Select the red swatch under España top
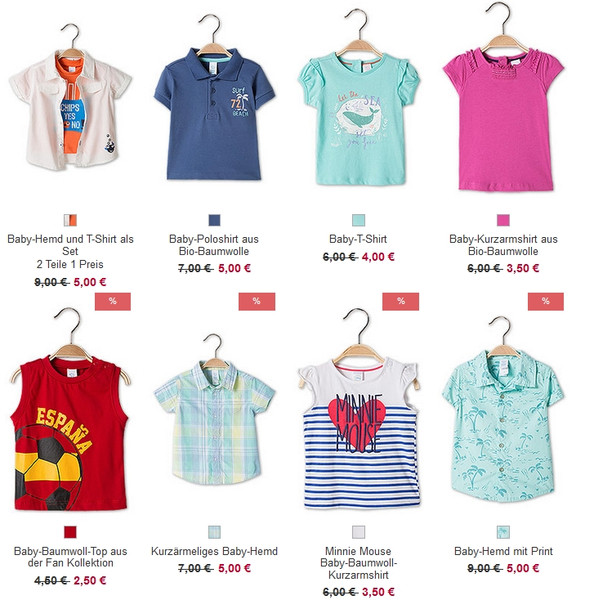 coord(70,532)
